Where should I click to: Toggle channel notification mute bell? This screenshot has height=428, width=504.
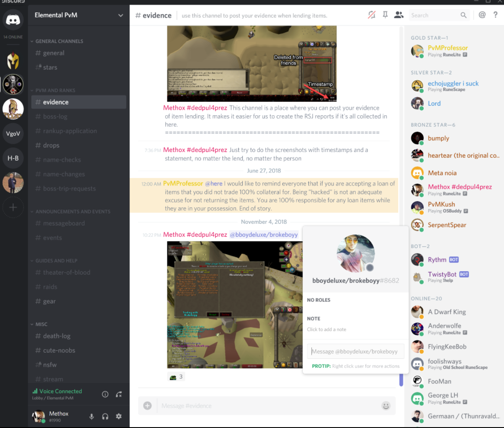(371, 15)
